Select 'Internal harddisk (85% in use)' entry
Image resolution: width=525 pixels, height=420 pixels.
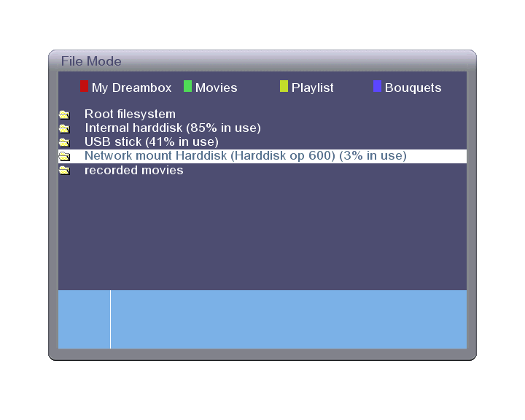tap(262, 128)
